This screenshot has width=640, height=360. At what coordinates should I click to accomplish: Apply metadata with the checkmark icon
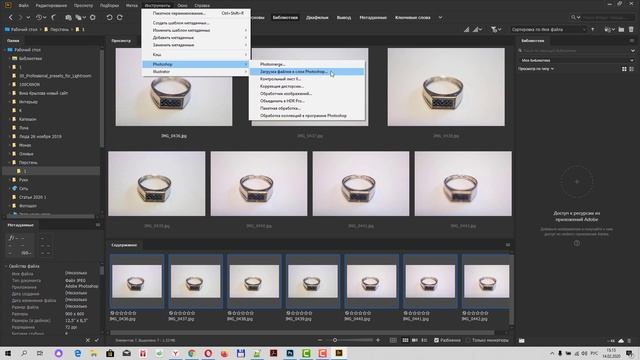click(97, 340)
